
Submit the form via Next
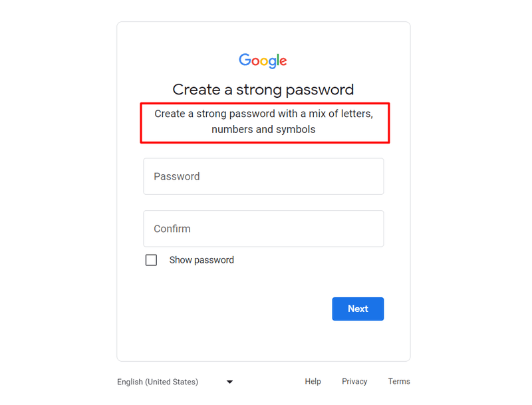[x=358, y=309]
